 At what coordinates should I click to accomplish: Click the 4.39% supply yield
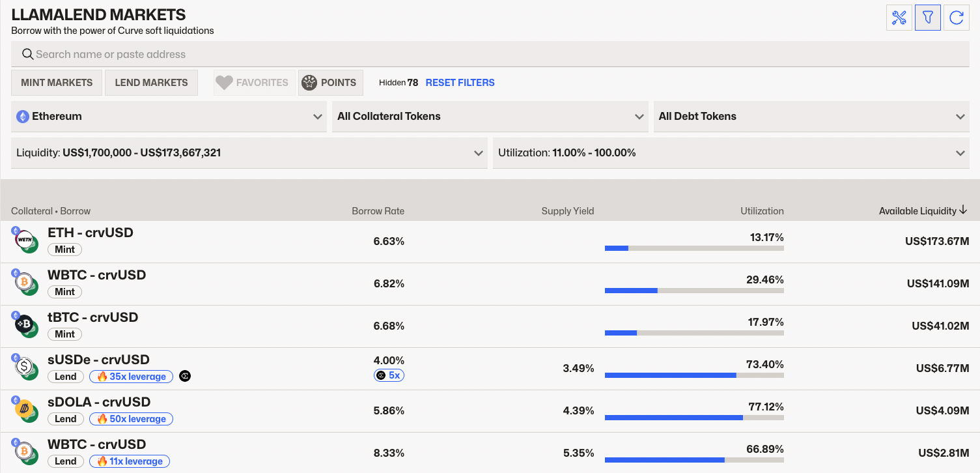click(579, 410)
